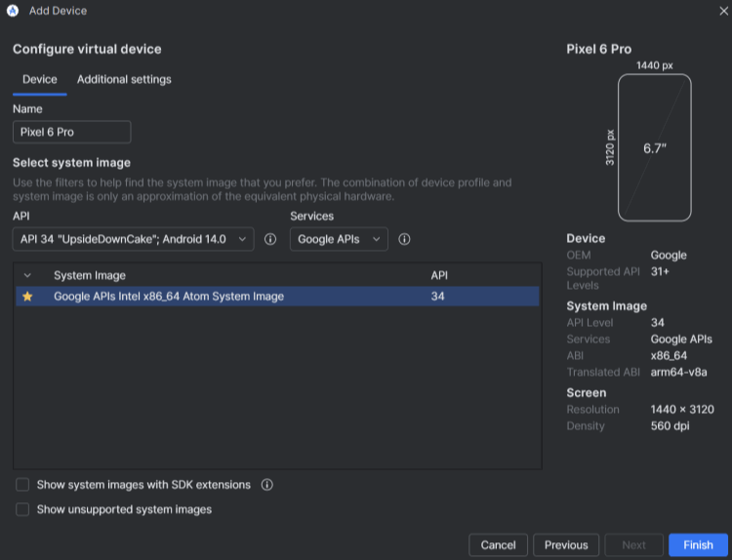Collapse the System Image table chevron

click(x=27, y=275)
